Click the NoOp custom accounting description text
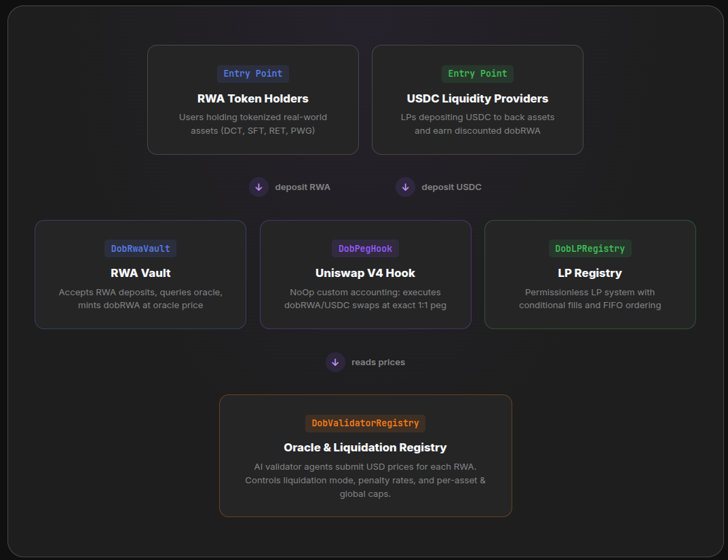 [365, 299]
